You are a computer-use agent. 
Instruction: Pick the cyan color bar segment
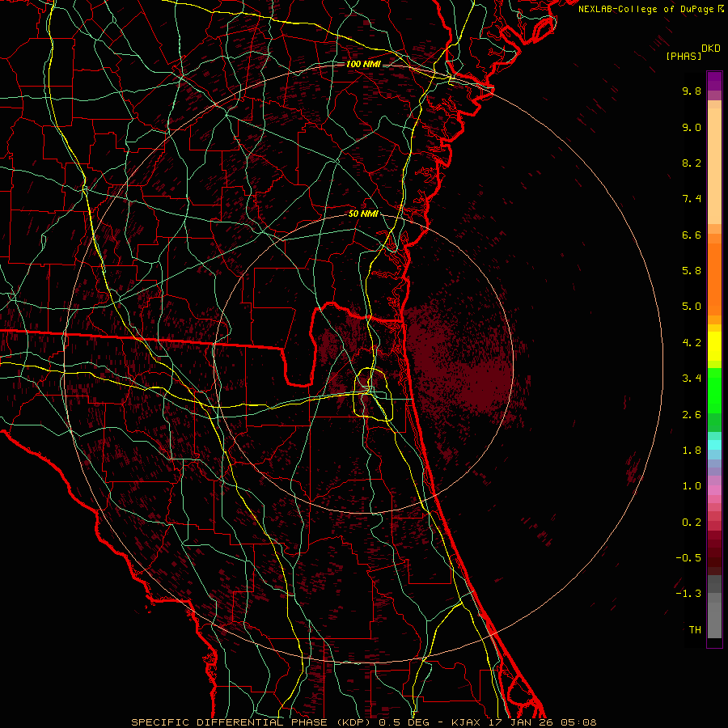[714, 445]
